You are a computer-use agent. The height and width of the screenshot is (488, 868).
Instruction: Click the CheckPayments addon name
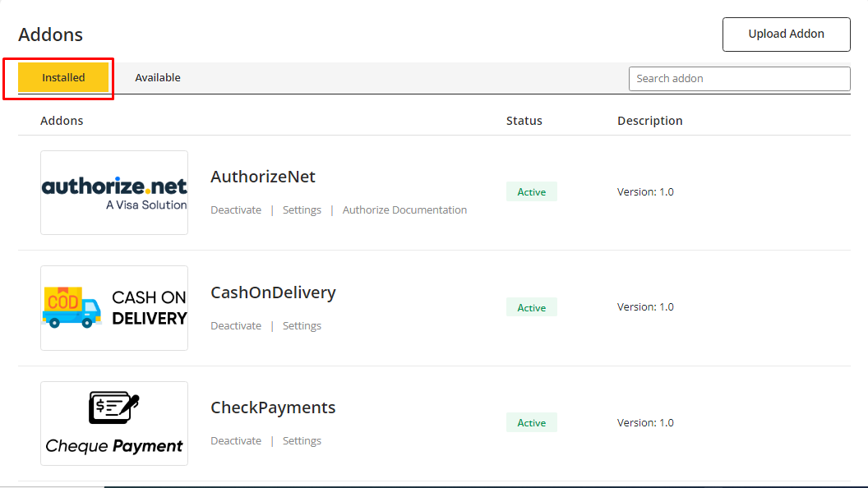273,407
